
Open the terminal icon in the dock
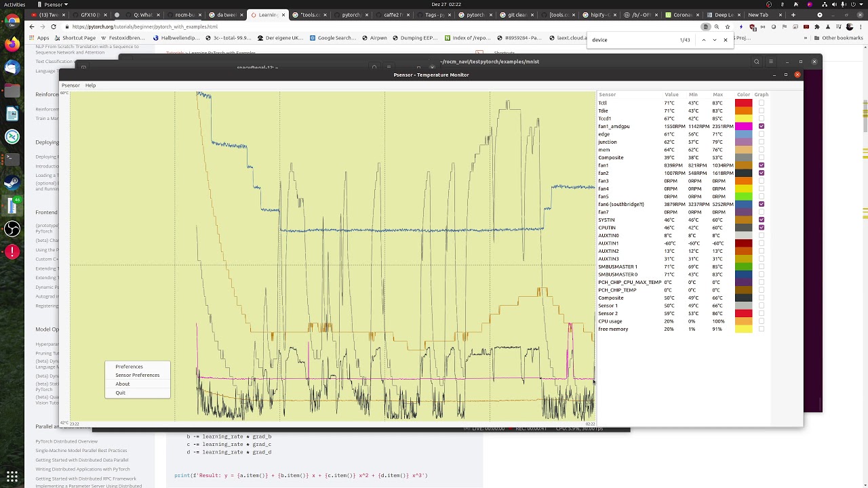click(x=12, y=159)
